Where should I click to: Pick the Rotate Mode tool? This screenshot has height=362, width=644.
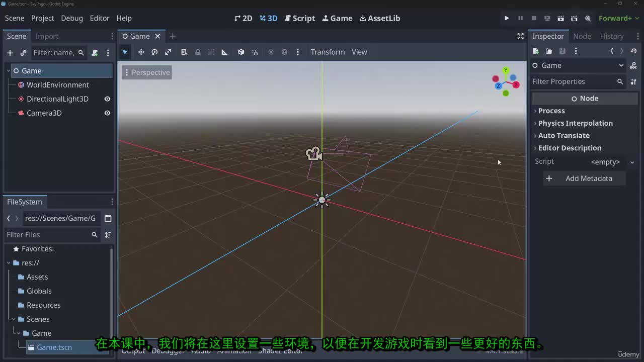tap(154, 52)
